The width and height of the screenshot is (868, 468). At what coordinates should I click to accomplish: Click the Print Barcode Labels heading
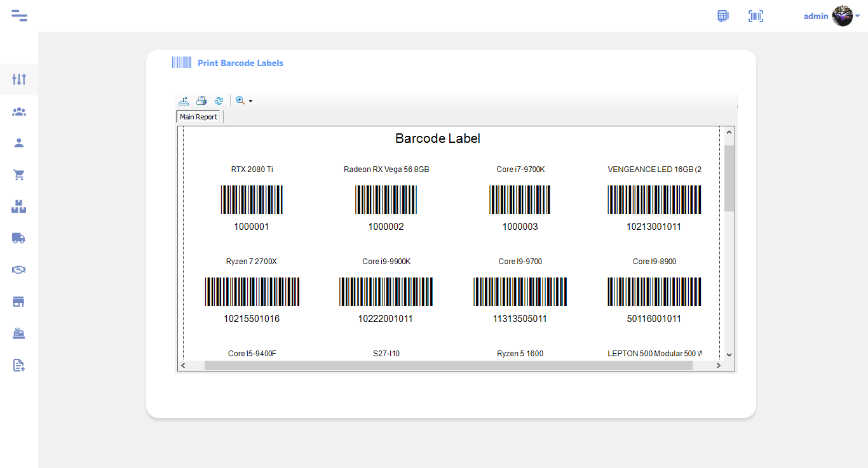(x=240, y=63)
